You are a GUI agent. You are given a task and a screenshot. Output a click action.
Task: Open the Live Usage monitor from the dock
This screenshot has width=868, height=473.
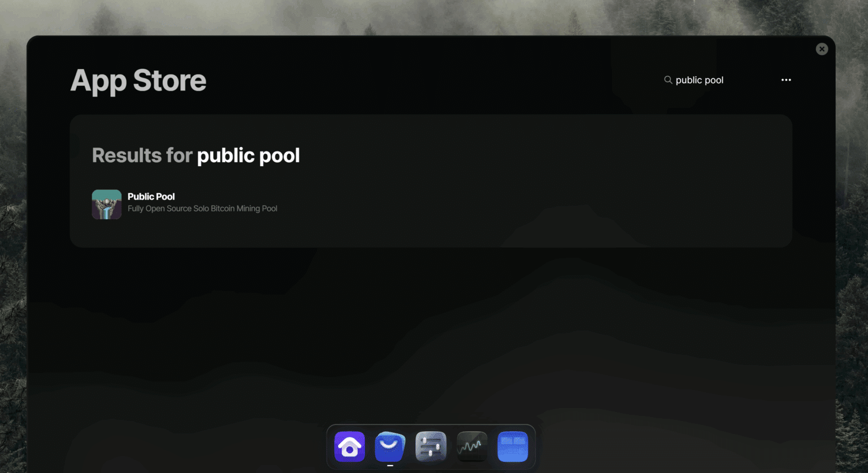(471, 446)
